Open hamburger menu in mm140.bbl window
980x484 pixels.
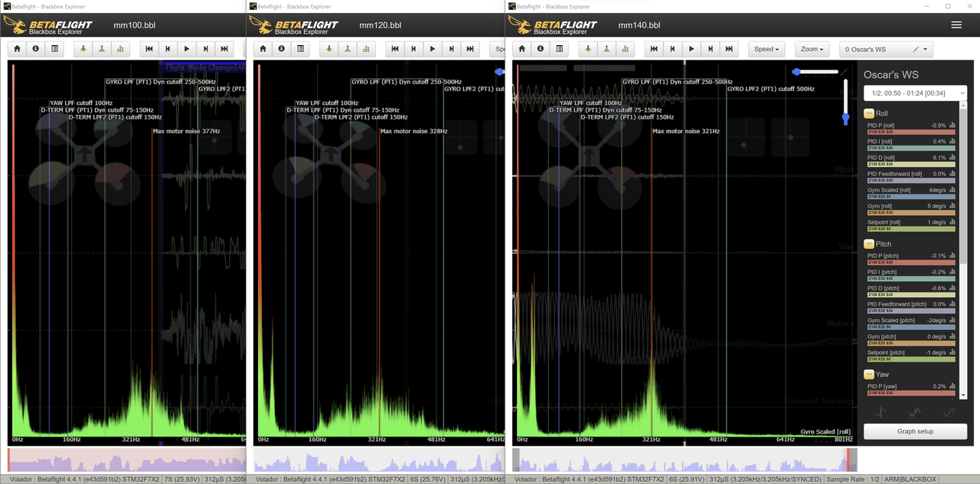pyautogui.click(x=956, y=25)
